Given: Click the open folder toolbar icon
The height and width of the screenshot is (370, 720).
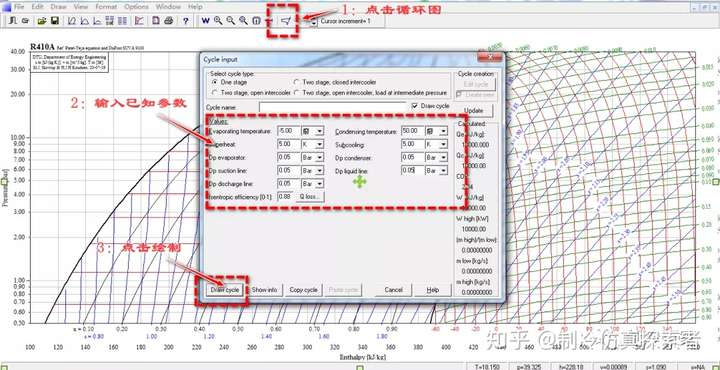Looking at the screenshot, I should click(x=41, y=21).
